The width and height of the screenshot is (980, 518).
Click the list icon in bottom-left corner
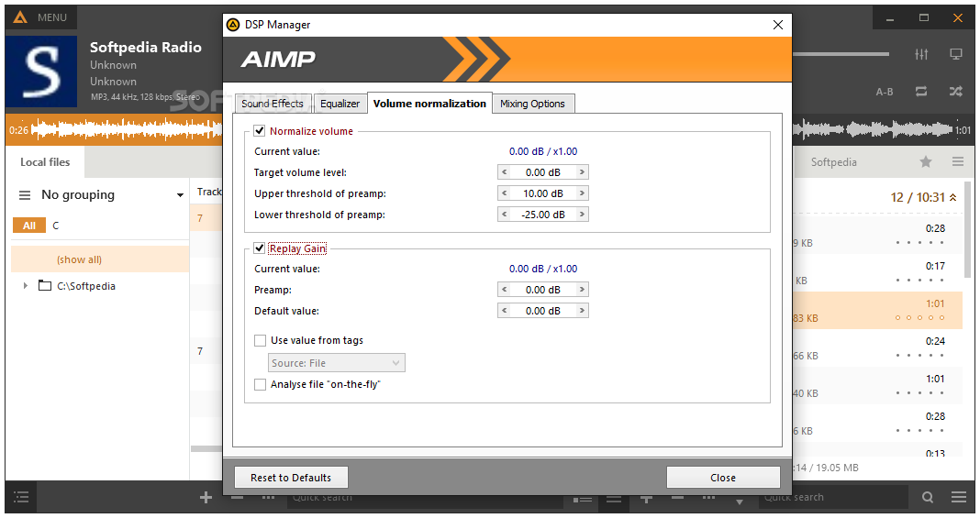21,498
